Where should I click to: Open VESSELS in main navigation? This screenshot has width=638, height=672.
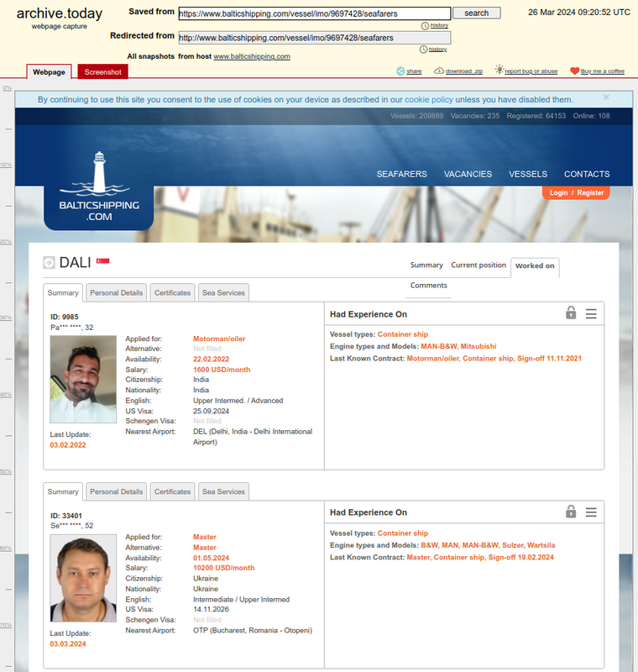(x=528, y=175)
